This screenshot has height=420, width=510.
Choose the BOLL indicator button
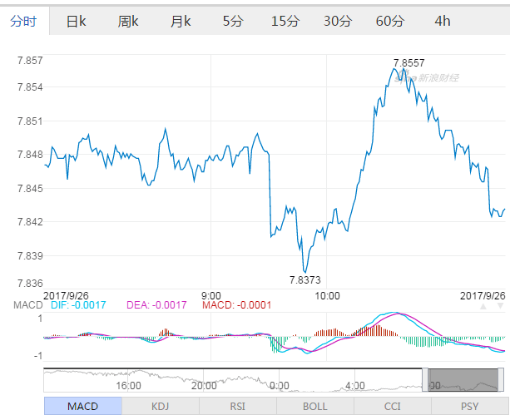click(314, 406)
